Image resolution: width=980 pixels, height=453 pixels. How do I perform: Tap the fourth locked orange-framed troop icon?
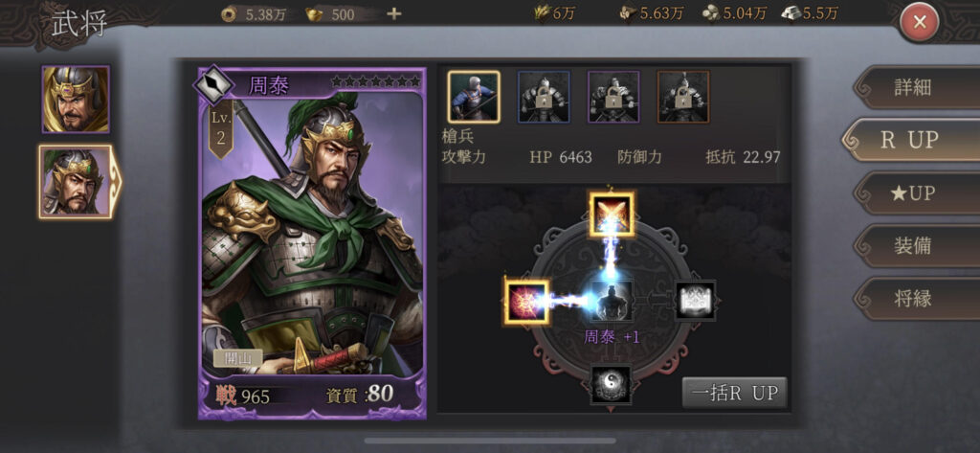(x=683, y=97)
